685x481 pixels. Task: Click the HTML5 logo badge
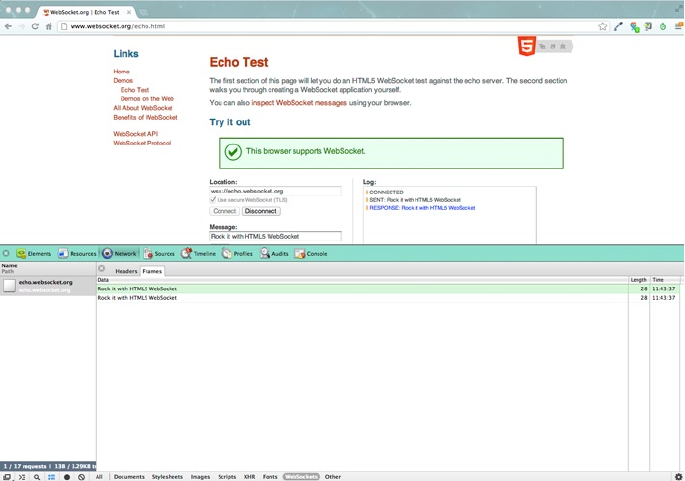(x=526, y=46)
